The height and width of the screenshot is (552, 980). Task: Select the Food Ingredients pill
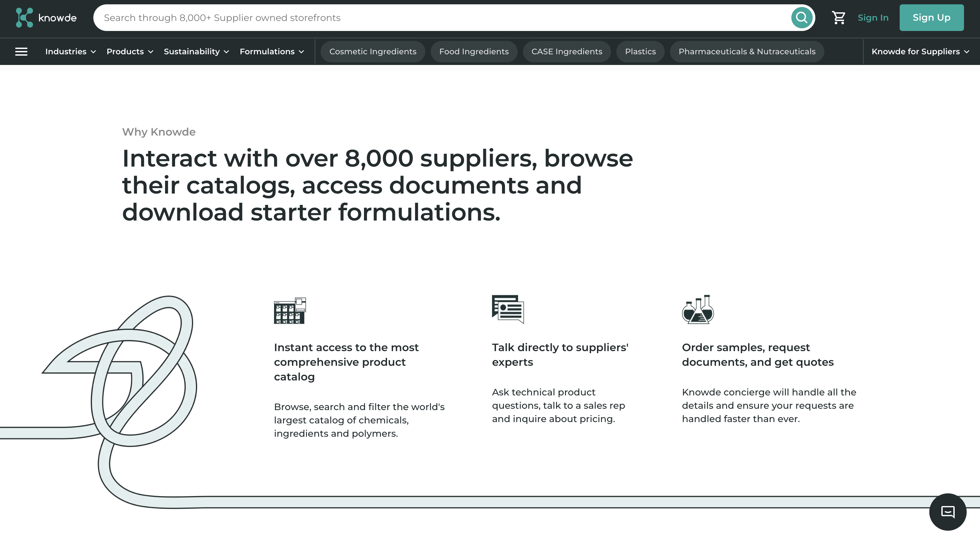(474, 52)
